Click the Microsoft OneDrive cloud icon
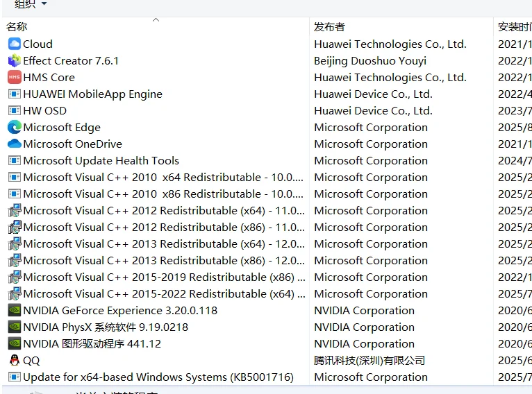Viewport: 532px width, 394px height. point(14,144)
